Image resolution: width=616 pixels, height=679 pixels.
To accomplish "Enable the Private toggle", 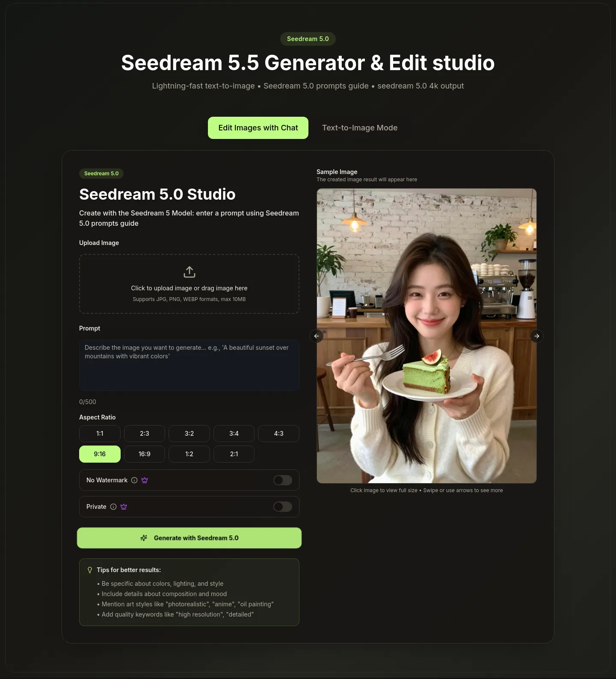I will click(283, 507).
